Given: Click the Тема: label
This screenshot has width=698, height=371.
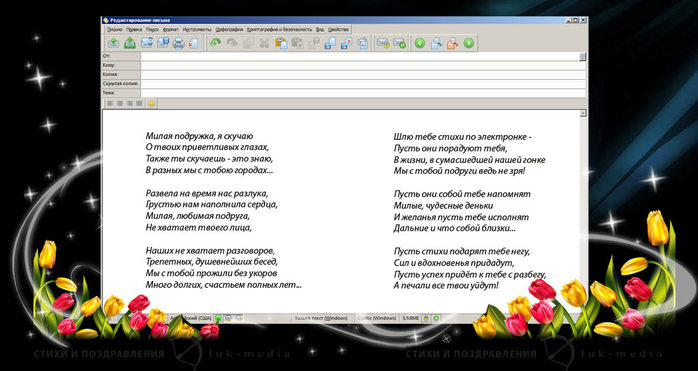Looking at the screenshot, I should pos(122,93).
